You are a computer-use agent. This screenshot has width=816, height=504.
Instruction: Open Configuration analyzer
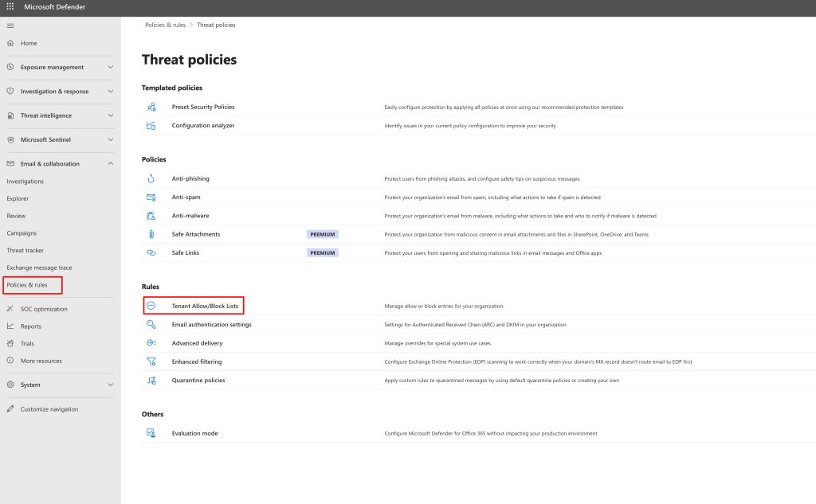[203, 125]
